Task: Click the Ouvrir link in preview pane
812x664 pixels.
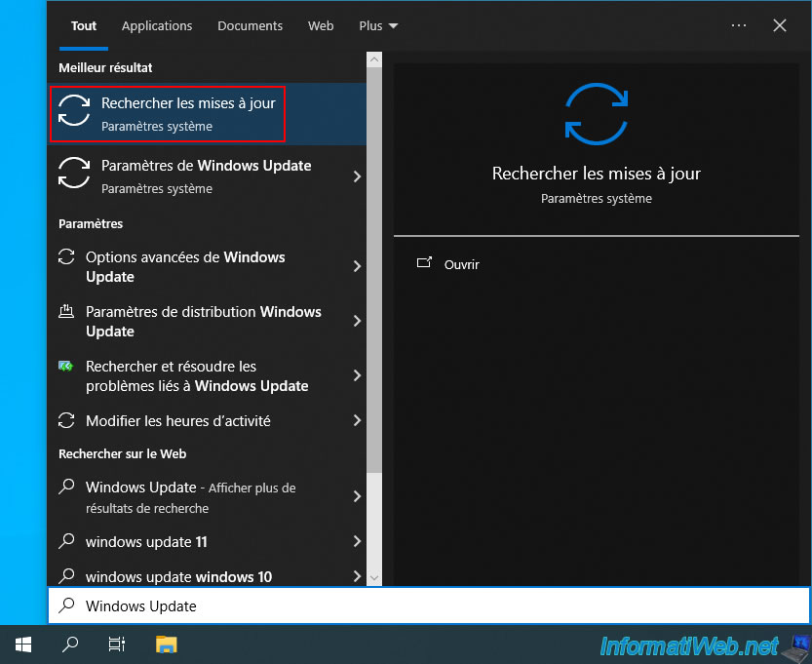Action: (x=461, y=264)
